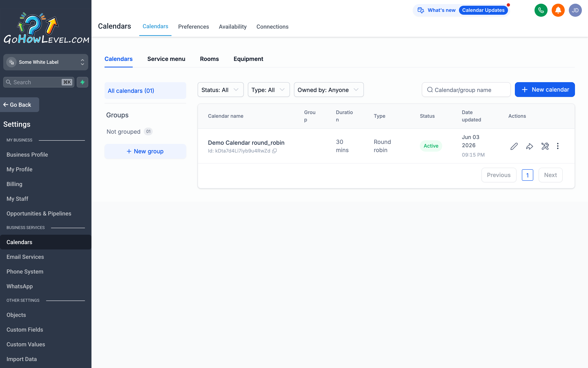Select All calendars (01) filter
Viewport: 588px width, 368px height.
coord(145,91)
